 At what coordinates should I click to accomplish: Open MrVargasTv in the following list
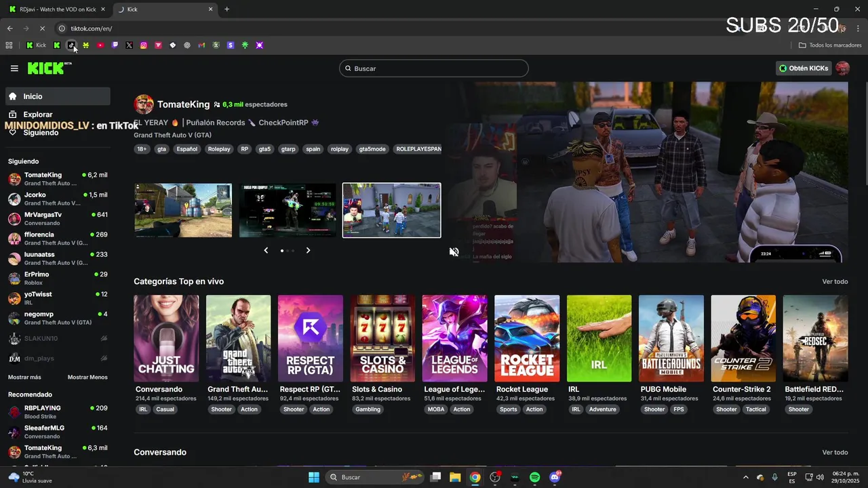click(58, 218)
